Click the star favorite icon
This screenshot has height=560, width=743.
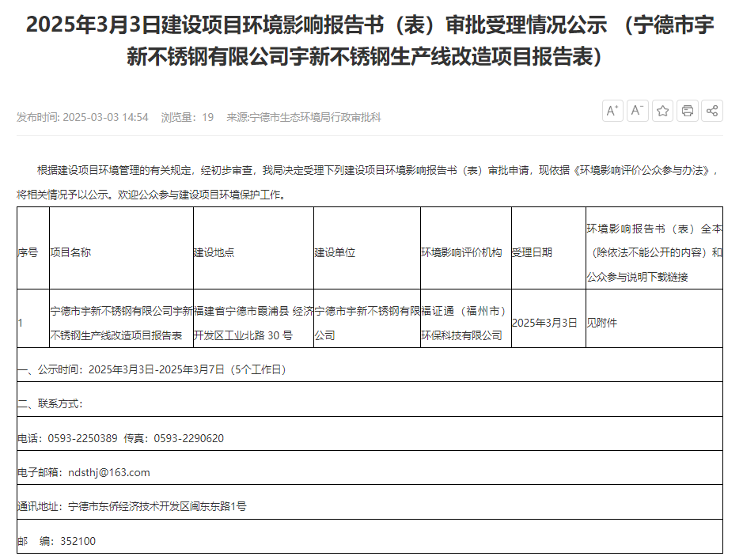(661, 111)
